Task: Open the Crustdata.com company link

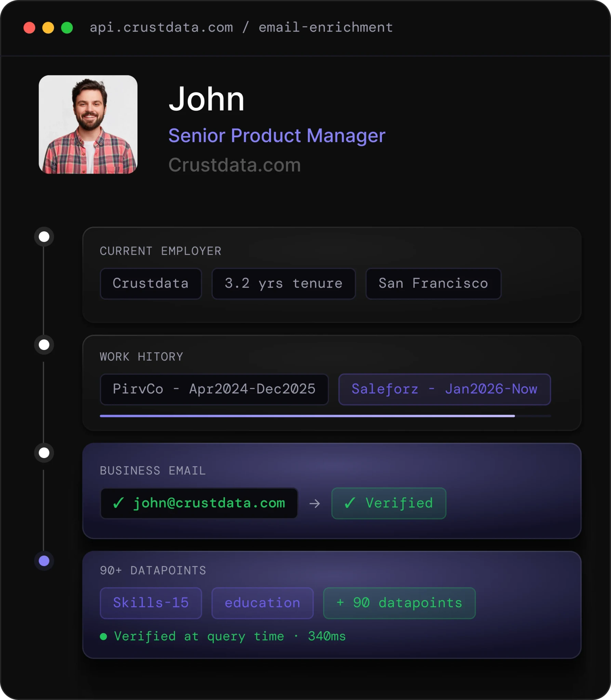Action: tap(235, 165)
